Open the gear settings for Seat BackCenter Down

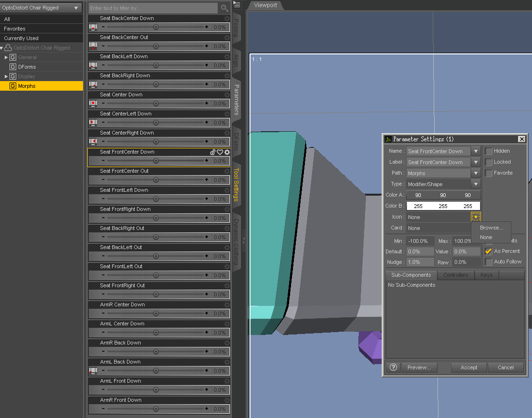point(227,19)
